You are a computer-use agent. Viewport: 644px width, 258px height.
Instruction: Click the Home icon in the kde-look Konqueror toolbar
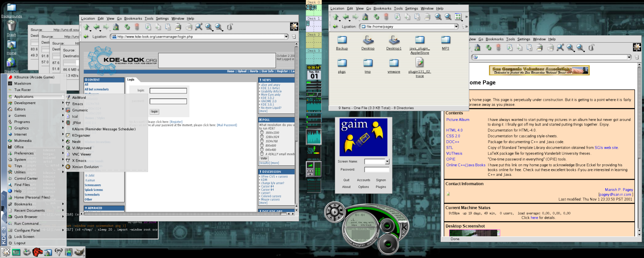[x=116, y=27]
